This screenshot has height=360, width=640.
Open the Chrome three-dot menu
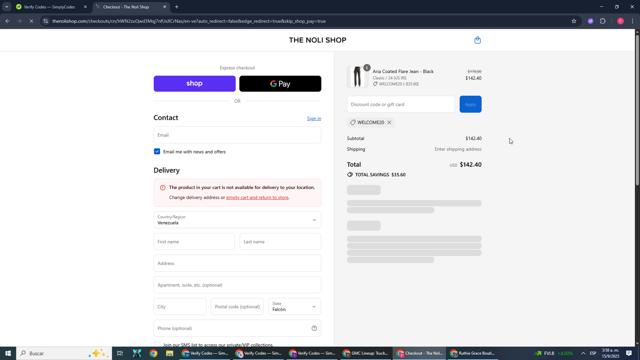coord(633,21)
